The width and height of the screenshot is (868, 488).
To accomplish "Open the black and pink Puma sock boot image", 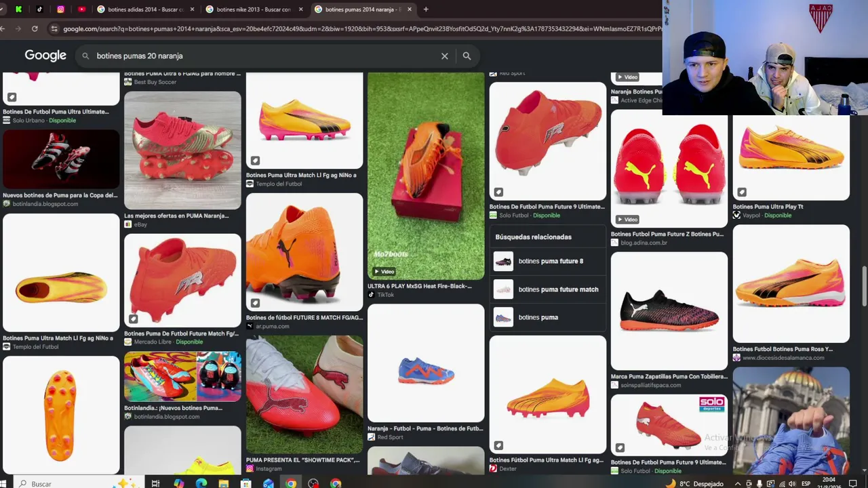I will pyautogui.click(x=669, y=311).
